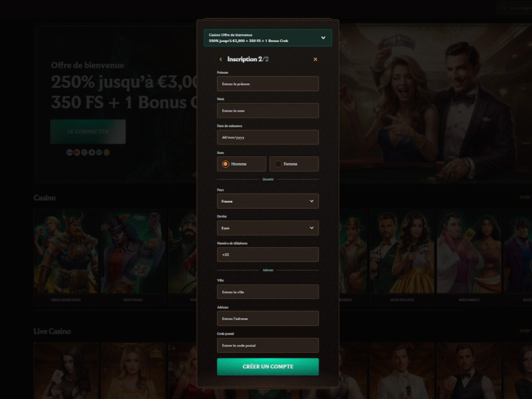This screenshot has height=399, width=532.
Task: Close the Inscription form with the X
Action: (x=315, y=59)
